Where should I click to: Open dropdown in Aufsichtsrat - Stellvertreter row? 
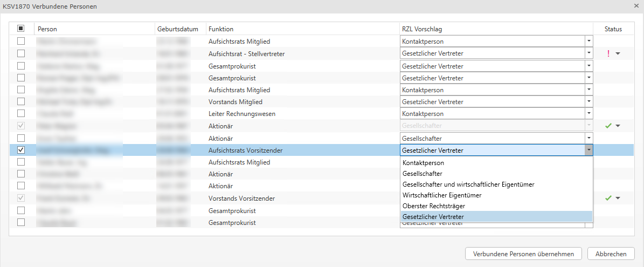click(588, 53)
